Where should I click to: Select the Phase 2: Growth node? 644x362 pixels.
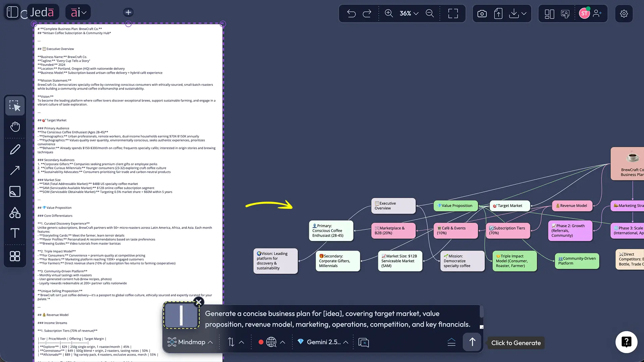[570, 231]
